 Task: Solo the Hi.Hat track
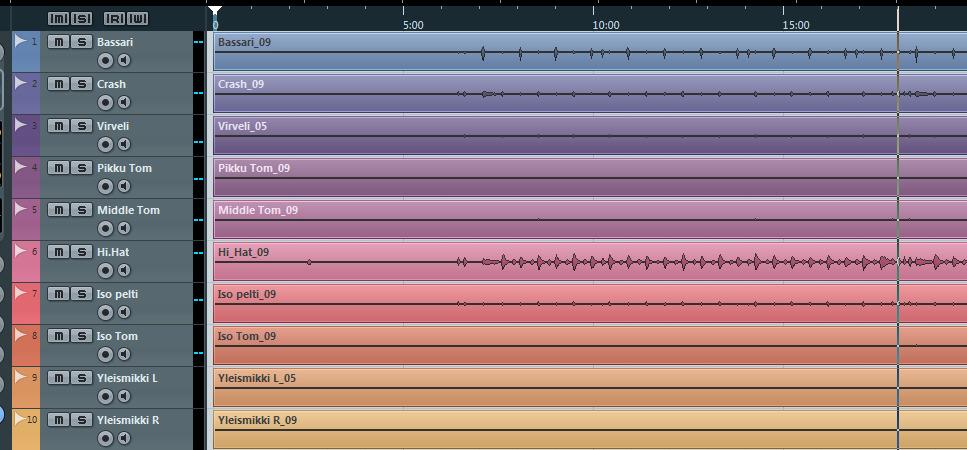pyautogui.click(x=81, y=252)
